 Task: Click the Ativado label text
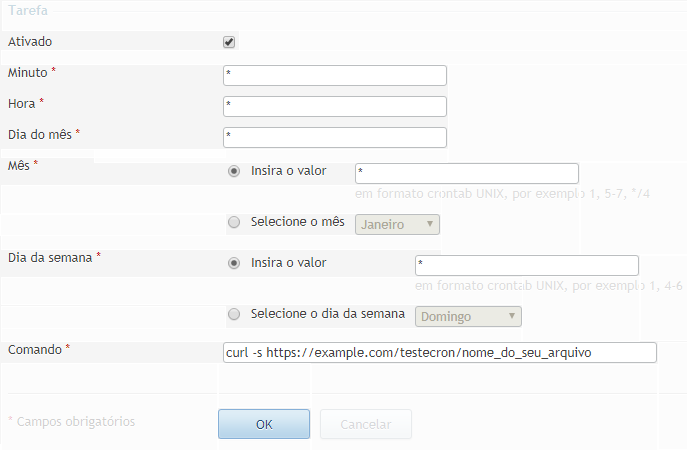30,42
